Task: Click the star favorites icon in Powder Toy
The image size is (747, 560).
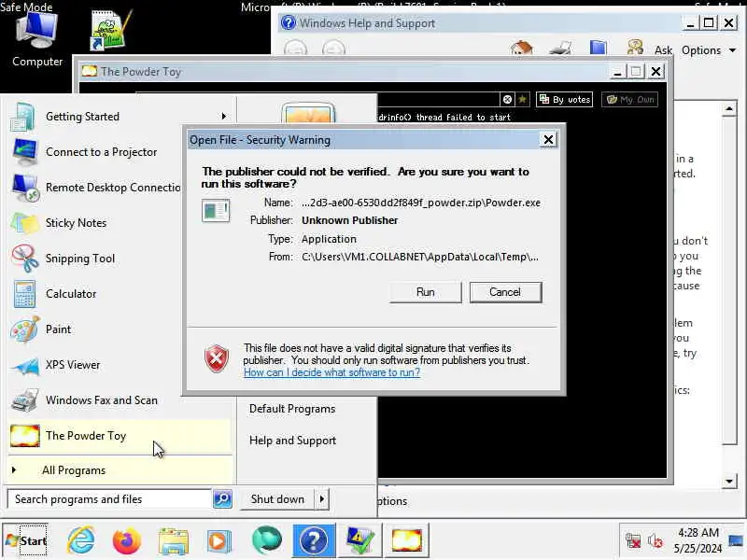Action: [x=523, y=100]
